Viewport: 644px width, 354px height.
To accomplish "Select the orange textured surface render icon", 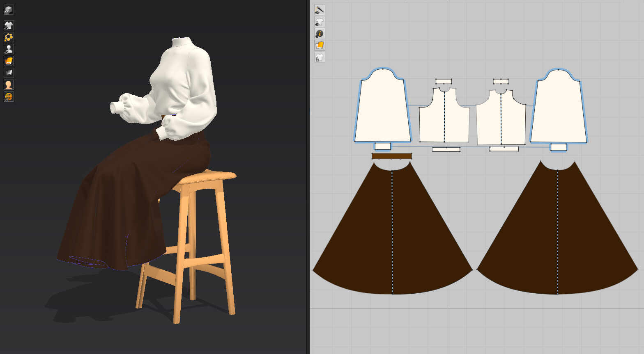I will tap(9, 61).
